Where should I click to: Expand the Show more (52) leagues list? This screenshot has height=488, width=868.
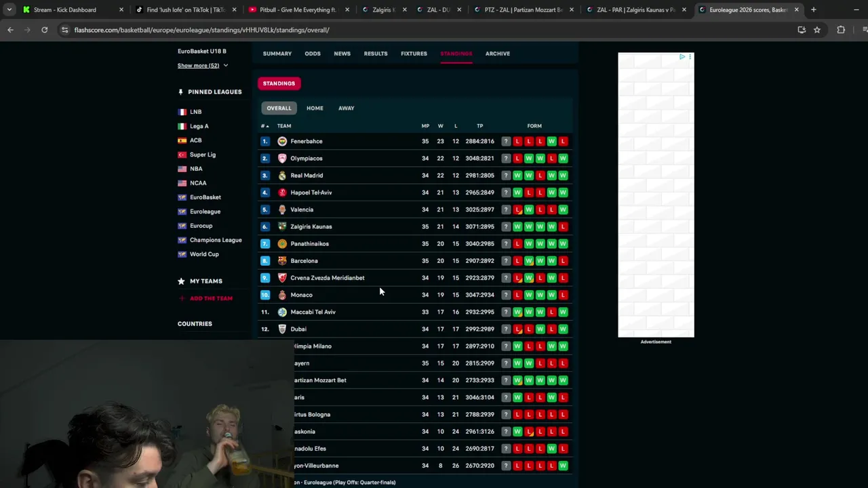202,66
